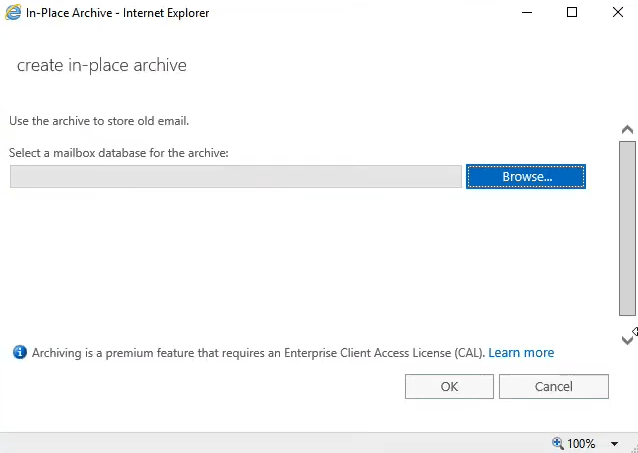
Task: Click the 'Select a mailbox database' label
Action: (119, 153)
